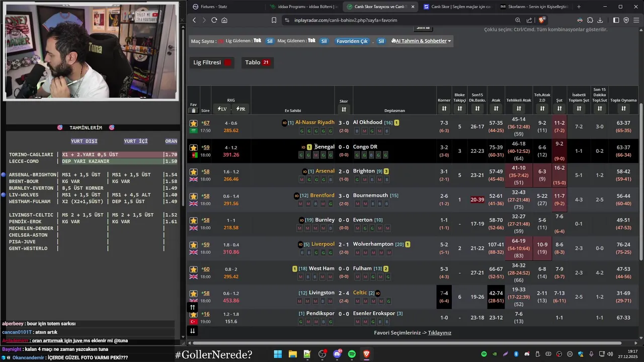Click Favoriden Çık button

pos(352,41)
